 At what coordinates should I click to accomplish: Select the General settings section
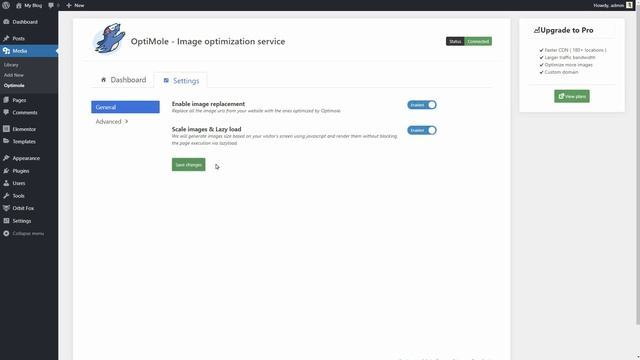(x=125, y=107)
